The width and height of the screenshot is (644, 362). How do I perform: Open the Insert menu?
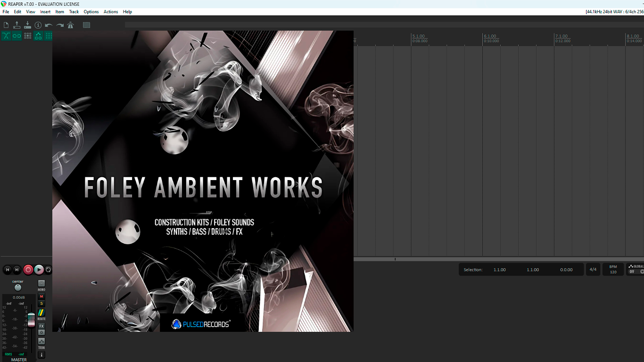[45, 12]
